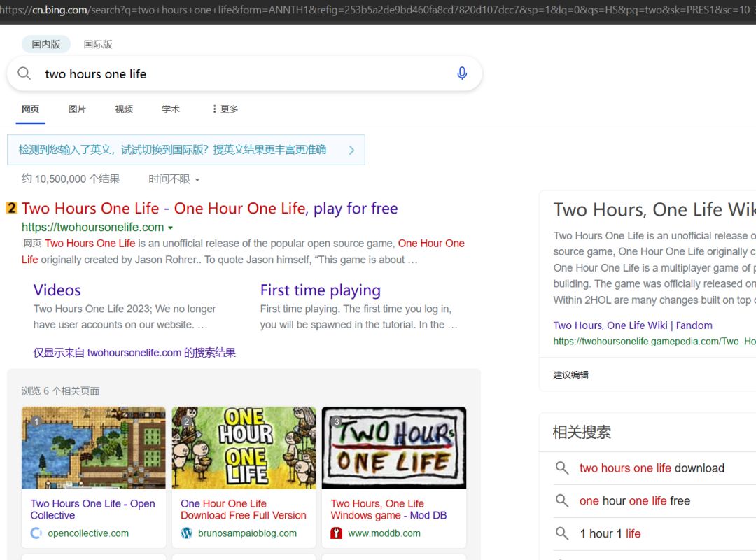This screenshot has width=756, height=560.
Task: Switch to the 图片 tab
Action: (x=77, y=109)
